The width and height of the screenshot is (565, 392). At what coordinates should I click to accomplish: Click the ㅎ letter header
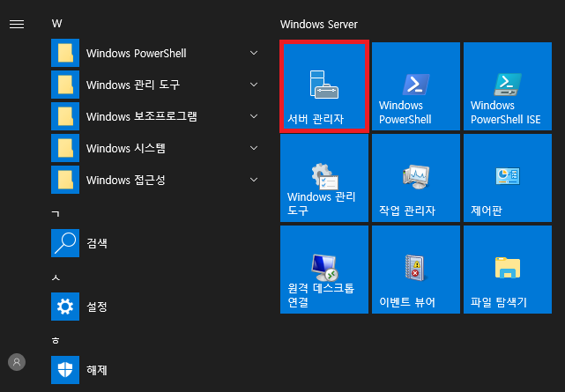pos(56,341)
